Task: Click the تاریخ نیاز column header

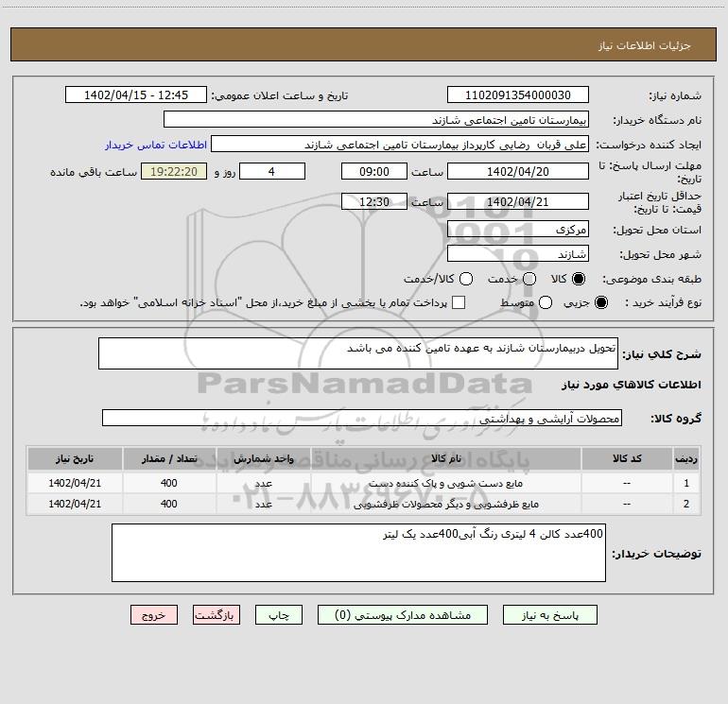Action: pyautogui.click(x=75, y=458)
